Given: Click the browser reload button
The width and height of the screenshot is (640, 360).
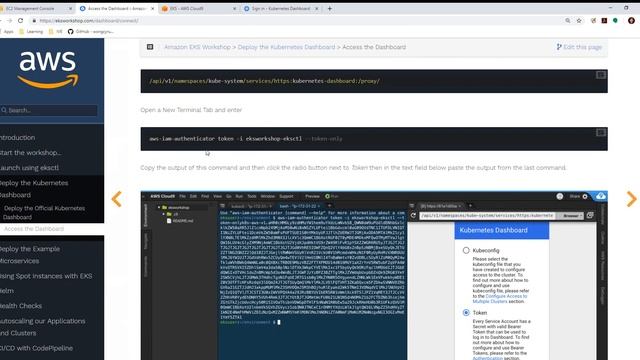Looking at the screenshot, I should (x=20, y=20).
